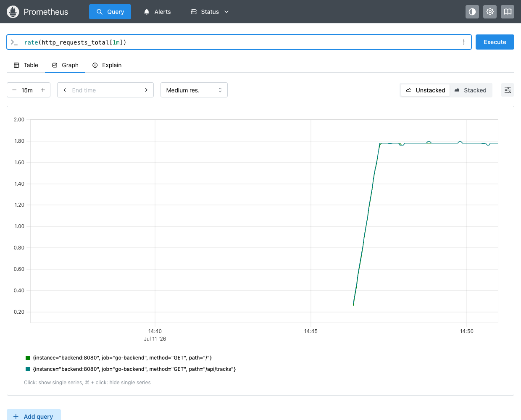Increase range with the plus icon
The height and width of the screenshot is (420, 521).
point(43,90)
